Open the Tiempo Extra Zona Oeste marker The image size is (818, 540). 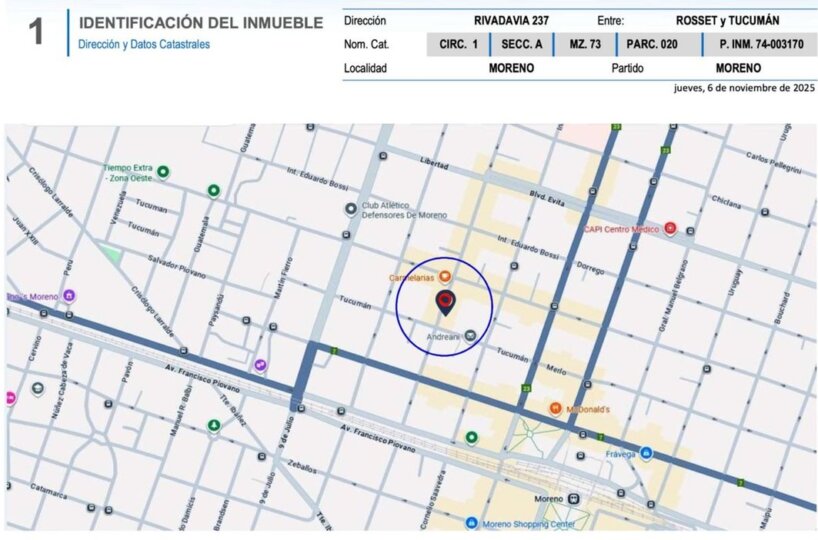(162, 172)
